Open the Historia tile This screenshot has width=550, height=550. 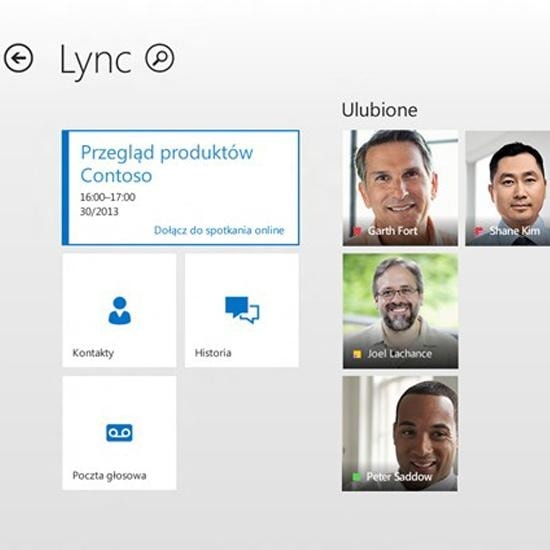(242, 310)
